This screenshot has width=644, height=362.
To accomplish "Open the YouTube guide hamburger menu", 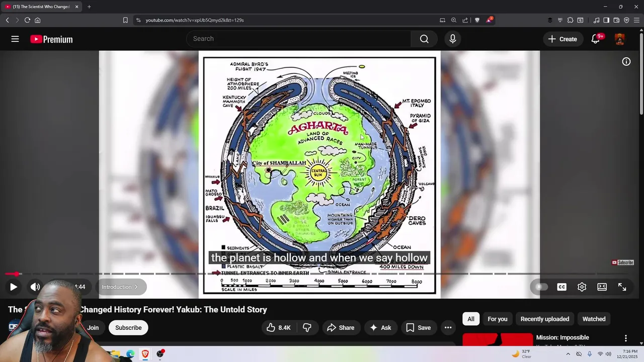I will click(x=15, y=39).
